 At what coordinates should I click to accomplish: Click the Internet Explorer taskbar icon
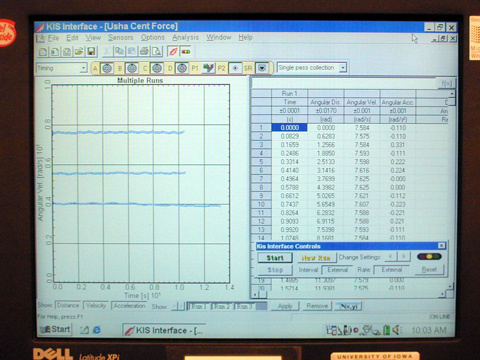click(97, 330)
